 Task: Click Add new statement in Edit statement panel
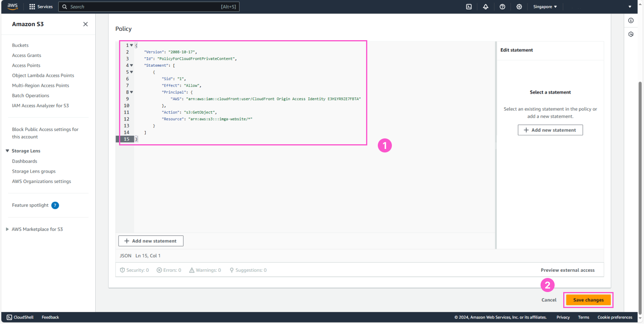(x=550, y=130)
